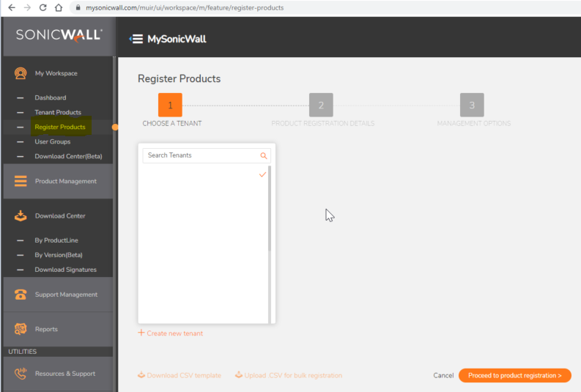581x392 pixels.
Task: Reload the page with browser refresh button
Action: (42, 7)
